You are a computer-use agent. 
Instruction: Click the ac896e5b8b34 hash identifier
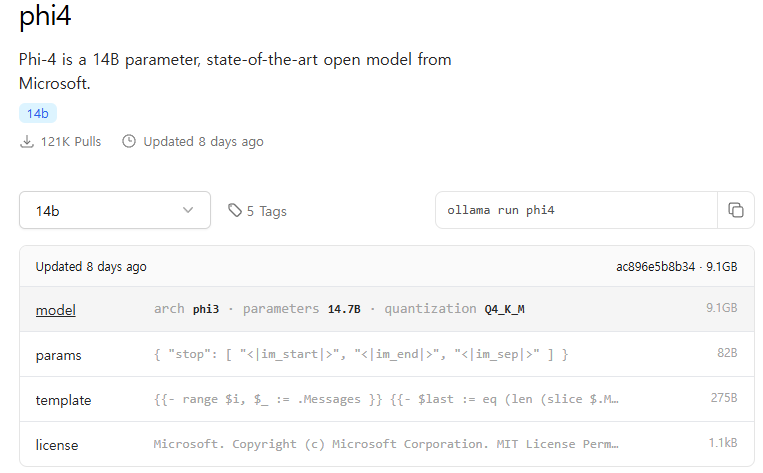click(x=655, y=267)
